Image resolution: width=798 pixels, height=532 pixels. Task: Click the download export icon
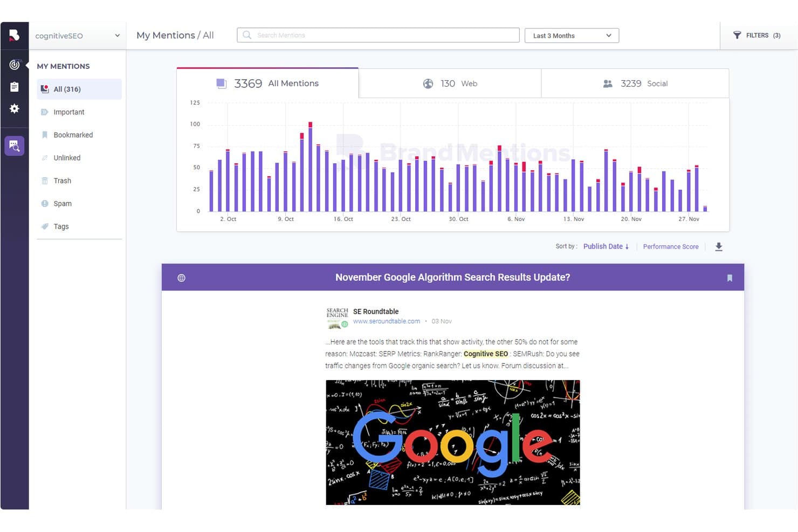(x=719, y=247)
